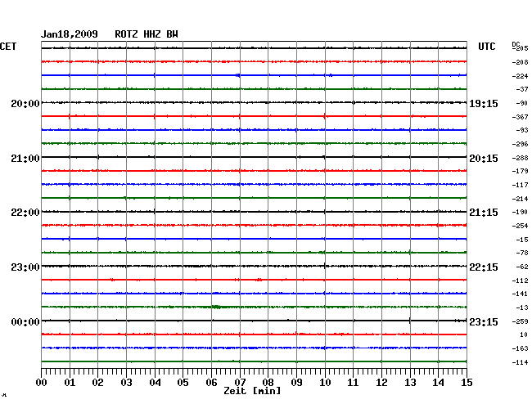Select minute tick label 02
This screenshot has width=532, height=404.
point(97,383)
